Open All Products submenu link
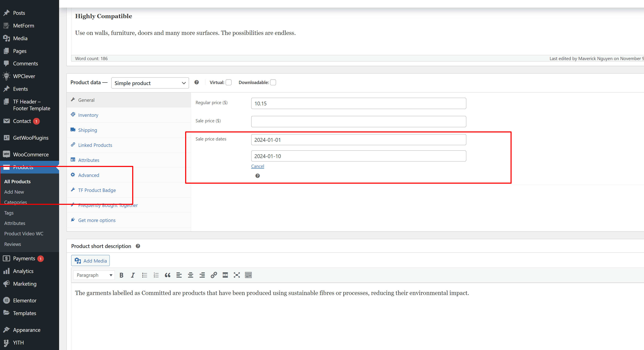 17,182
